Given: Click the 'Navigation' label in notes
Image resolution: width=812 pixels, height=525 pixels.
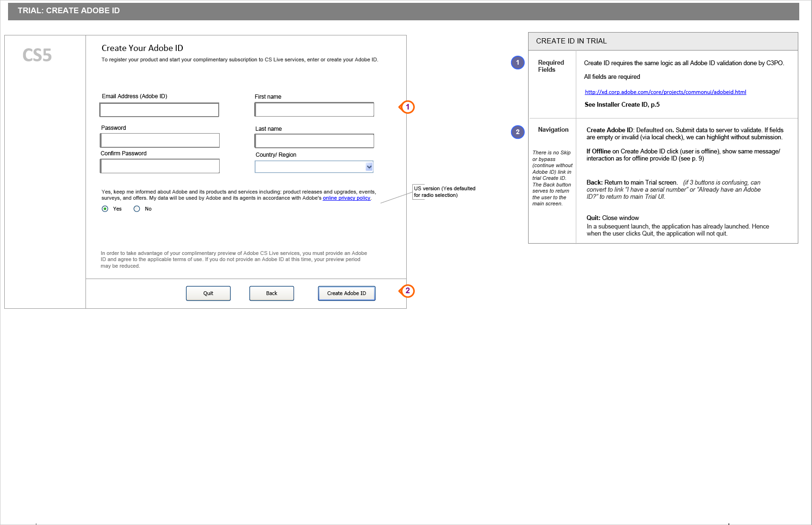Looking at the screenshot, I should (x=553, y=130).
